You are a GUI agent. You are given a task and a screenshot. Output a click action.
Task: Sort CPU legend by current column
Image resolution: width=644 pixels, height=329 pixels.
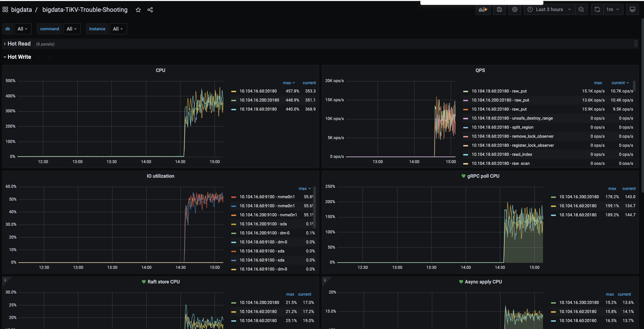pyautogui.click(x=309, y=83)
